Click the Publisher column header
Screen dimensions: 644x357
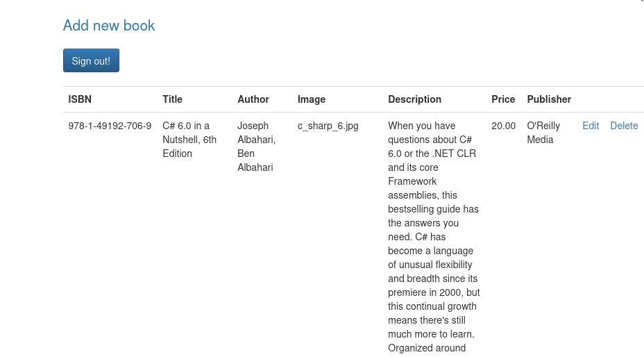(x=549, y=99)
